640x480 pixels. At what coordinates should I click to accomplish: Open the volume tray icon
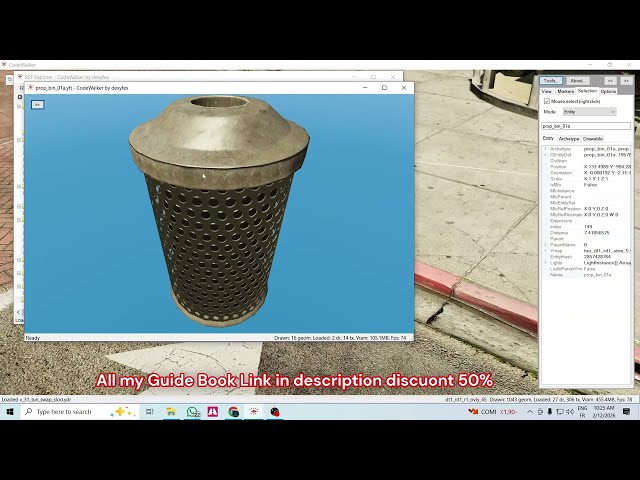[x=570, y=412]
